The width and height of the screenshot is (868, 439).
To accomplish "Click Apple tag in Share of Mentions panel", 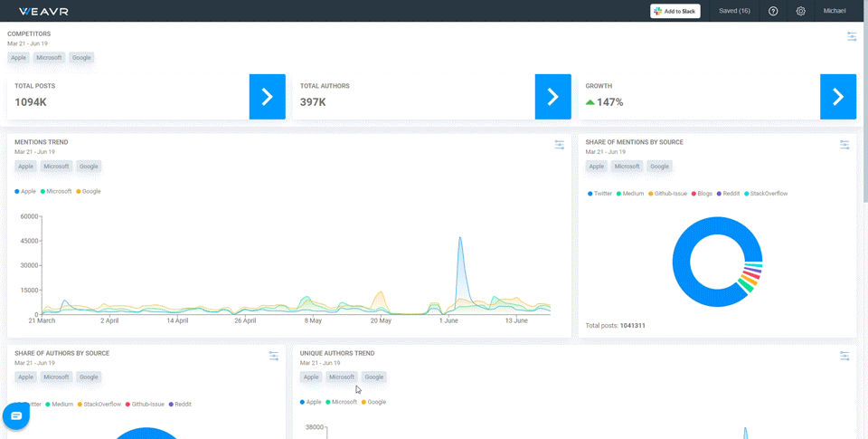I will click(x=596, y=167).
